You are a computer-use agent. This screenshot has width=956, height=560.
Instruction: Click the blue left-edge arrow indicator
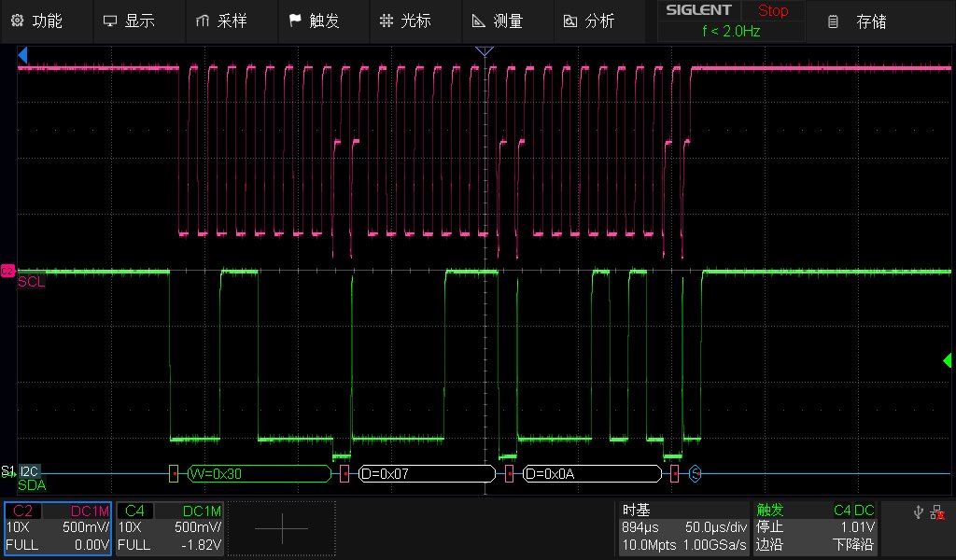(22, 55)
